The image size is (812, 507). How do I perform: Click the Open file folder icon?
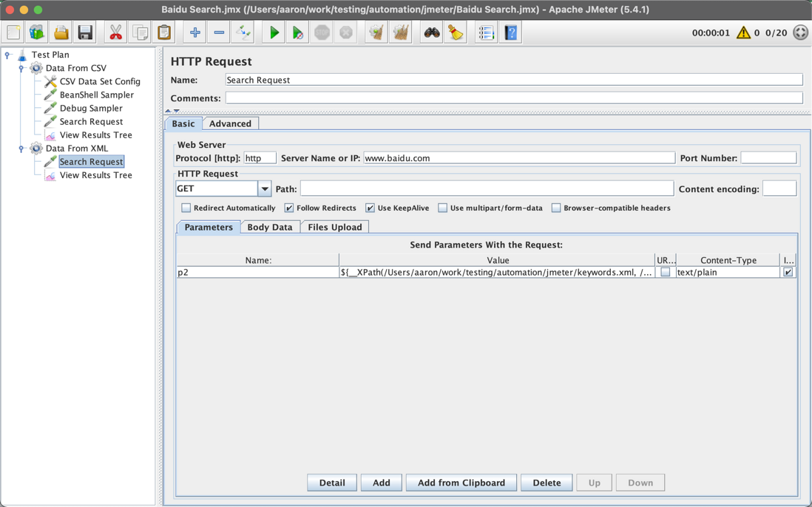61,33
